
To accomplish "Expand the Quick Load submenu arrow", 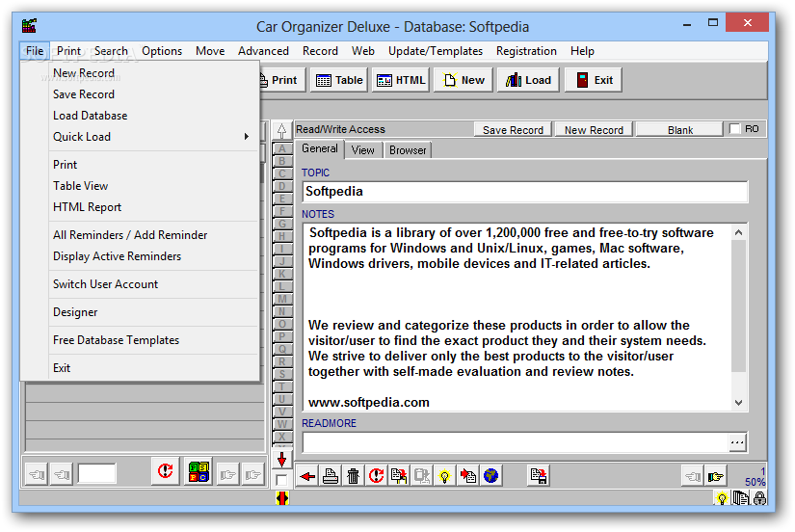I will tap(247, 137).
